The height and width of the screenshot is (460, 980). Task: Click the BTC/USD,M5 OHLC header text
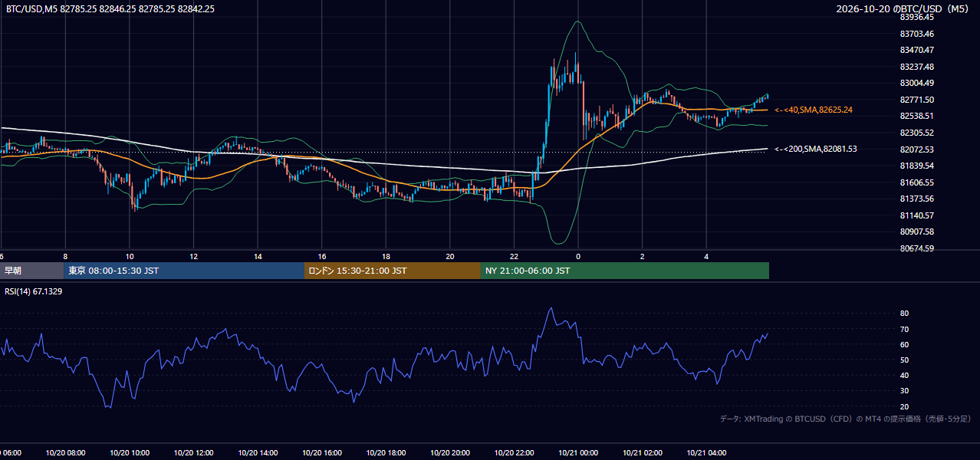click(x=110, y=9)
